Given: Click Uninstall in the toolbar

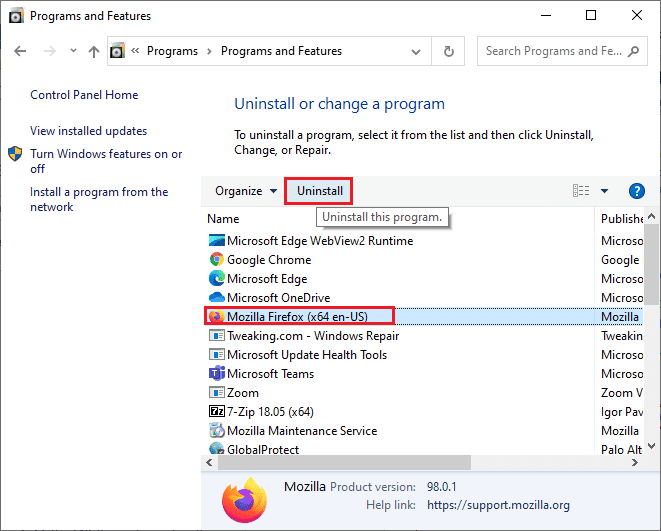Looking at the screenshot, I should point(320,191).
